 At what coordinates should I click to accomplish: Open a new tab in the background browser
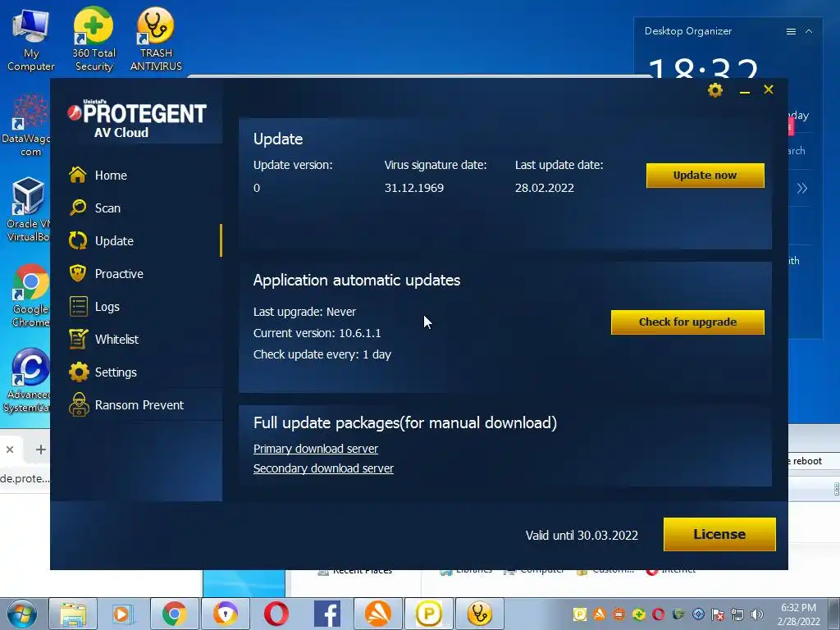pyautogui.click(x=41, y=450)
